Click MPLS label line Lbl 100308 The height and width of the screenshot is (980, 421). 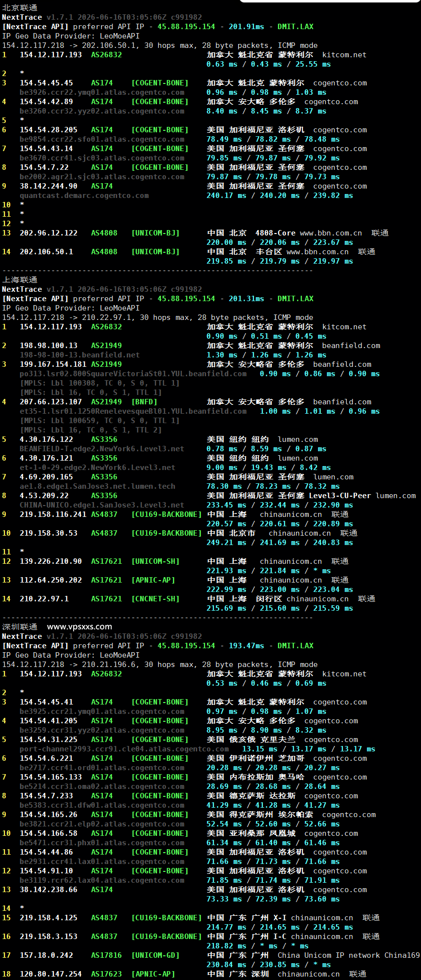[x=100, y=383]
